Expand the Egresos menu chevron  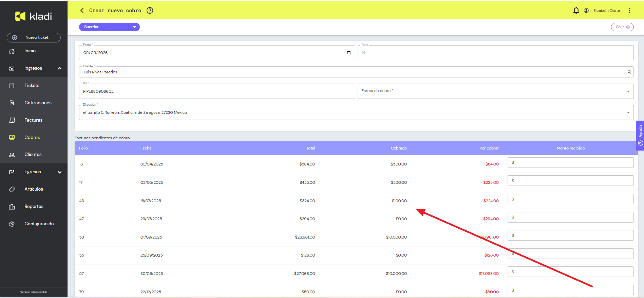click(x=60, y=172)
